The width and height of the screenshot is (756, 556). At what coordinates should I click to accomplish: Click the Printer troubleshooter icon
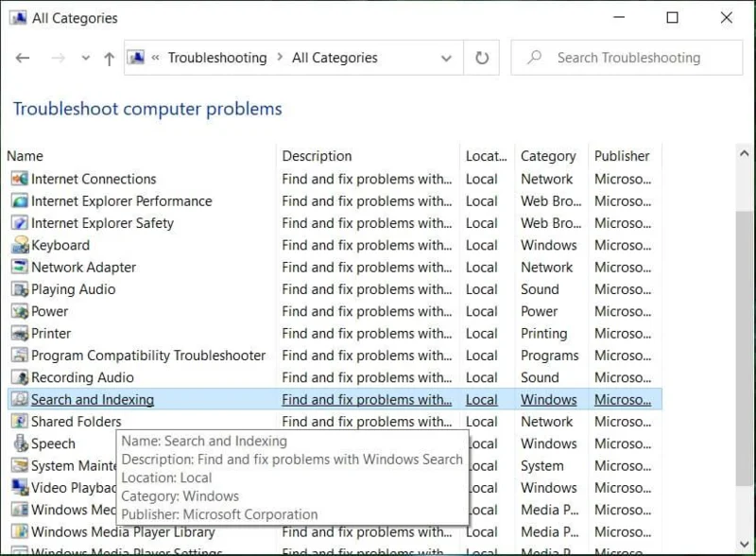(20, 334)
